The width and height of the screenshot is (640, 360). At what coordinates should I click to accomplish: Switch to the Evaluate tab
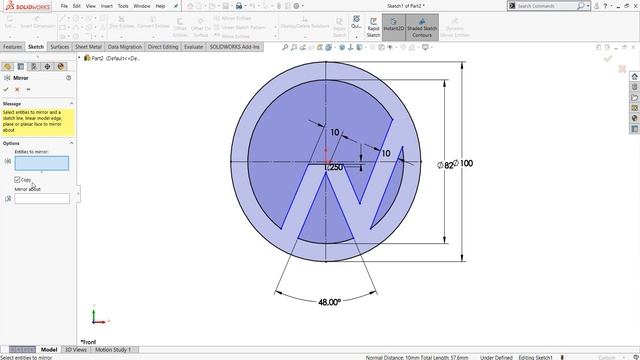point(193,47)
